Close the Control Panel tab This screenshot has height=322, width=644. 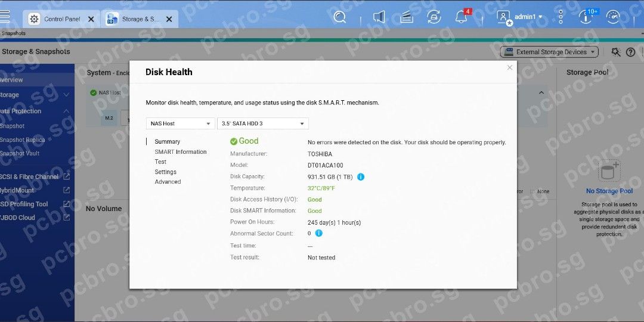tap(91, 19)
